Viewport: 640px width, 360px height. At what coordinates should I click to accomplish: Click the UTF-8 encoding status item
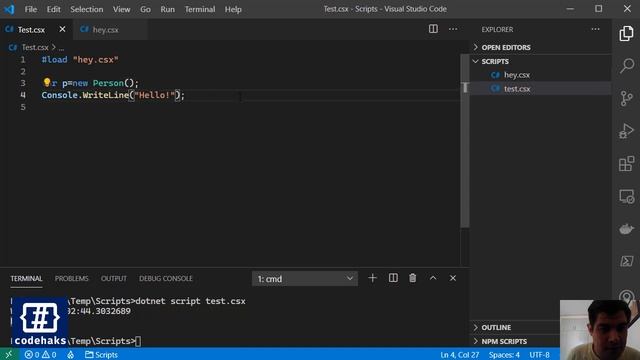point(540,354)
